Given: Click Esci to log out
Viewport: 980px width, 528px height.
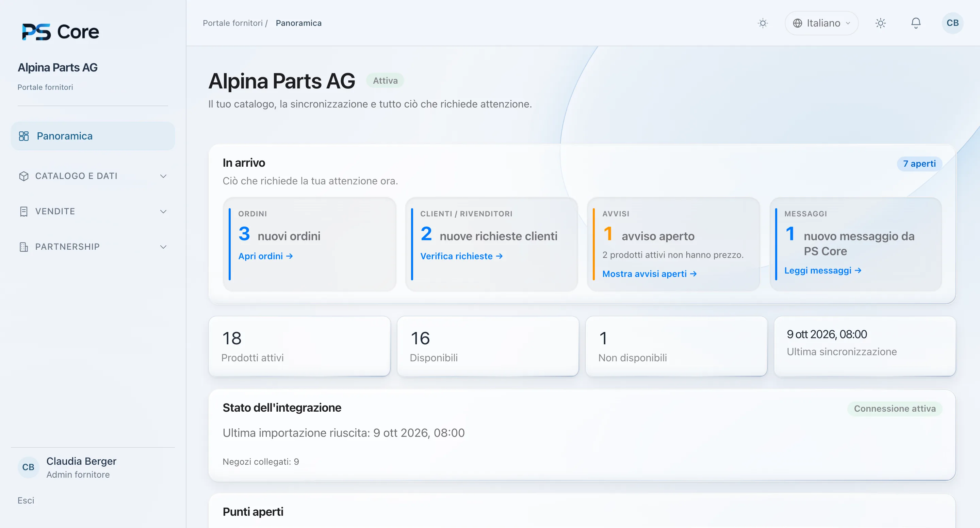Looking at the screenshot, I should [x=26, y=500].
